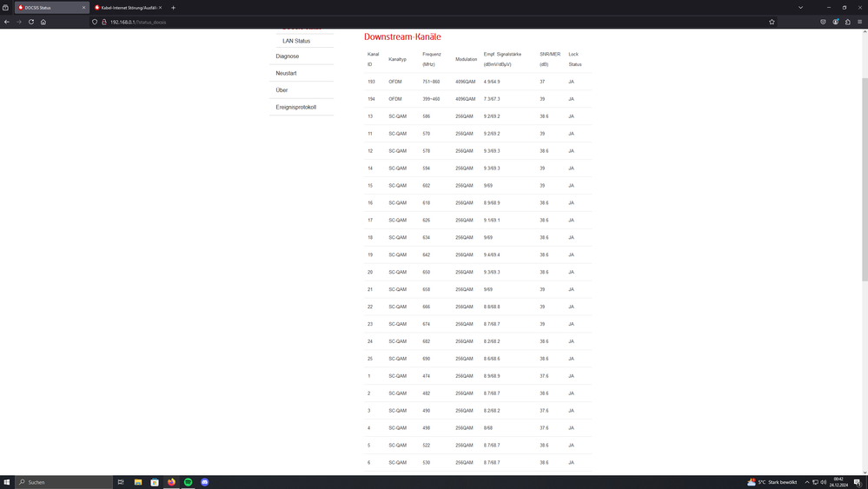Click the insecure connection lock icon
The width and height of the screenshot is (868, 489).
[103, 22]
